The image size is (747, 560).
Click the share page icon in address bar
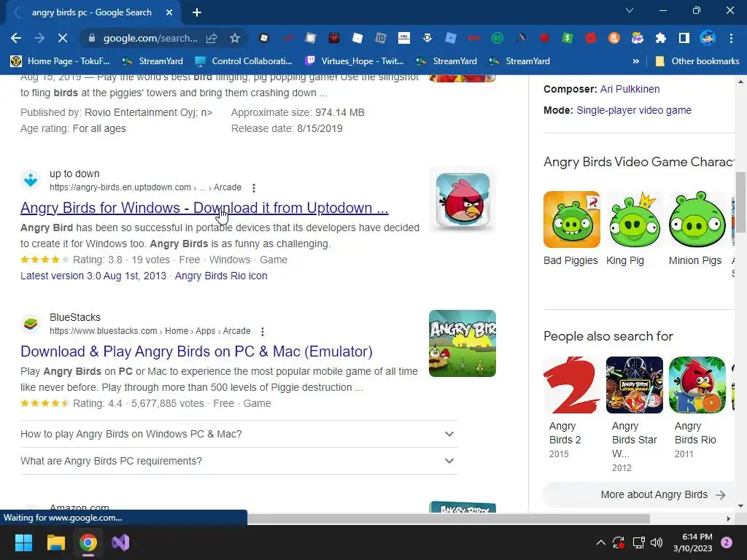[x=212, y=38]
